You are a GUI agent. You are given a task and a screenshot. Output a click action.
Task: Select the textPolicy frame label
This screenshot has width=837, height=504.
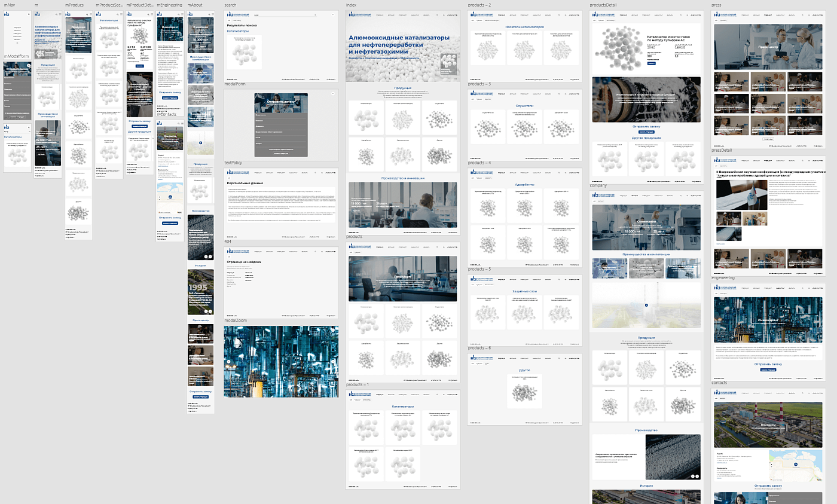click(233, 163)
